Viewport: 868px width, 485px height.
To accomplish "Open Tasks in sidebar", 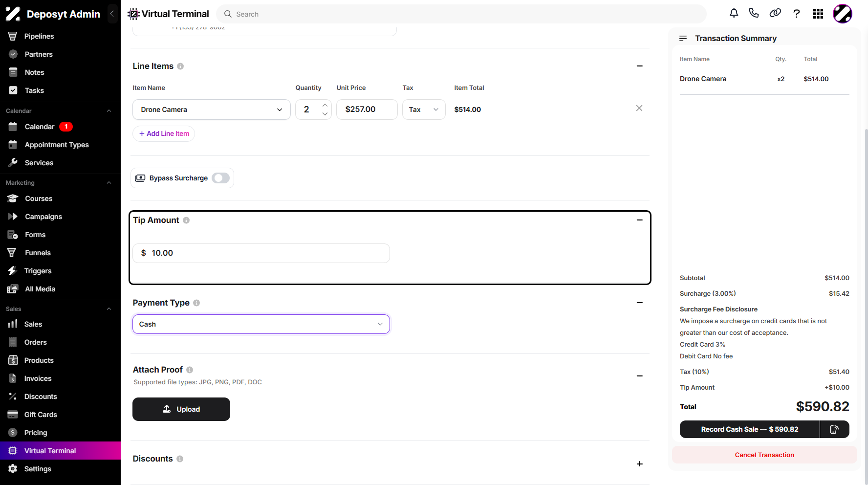I will point(60,90).
